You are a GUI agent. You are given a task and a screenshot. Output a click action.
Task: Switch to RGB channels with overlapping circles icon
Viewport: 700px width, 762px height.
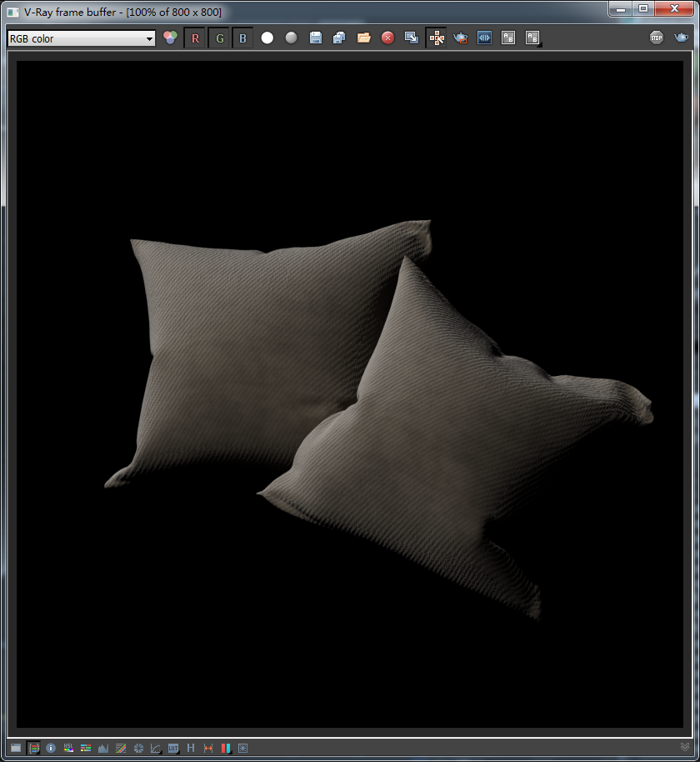(170, 38)
